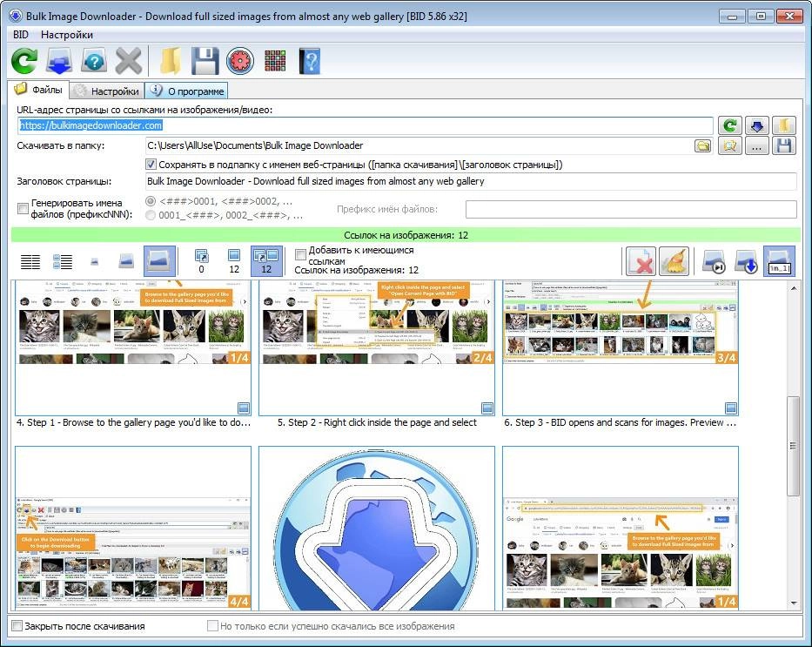Click the vertical scrollbar thumb of thumbnail list

tap(794, 446)
